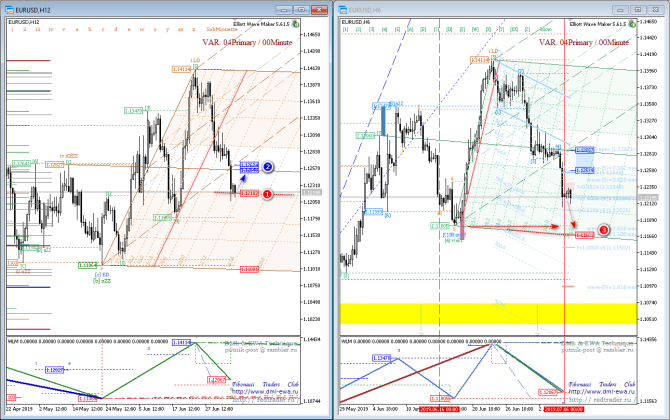Click blue 1.14114 label in H12 indicator pane
The height and width of the screenshot is (420, 670).
(182, 343)
